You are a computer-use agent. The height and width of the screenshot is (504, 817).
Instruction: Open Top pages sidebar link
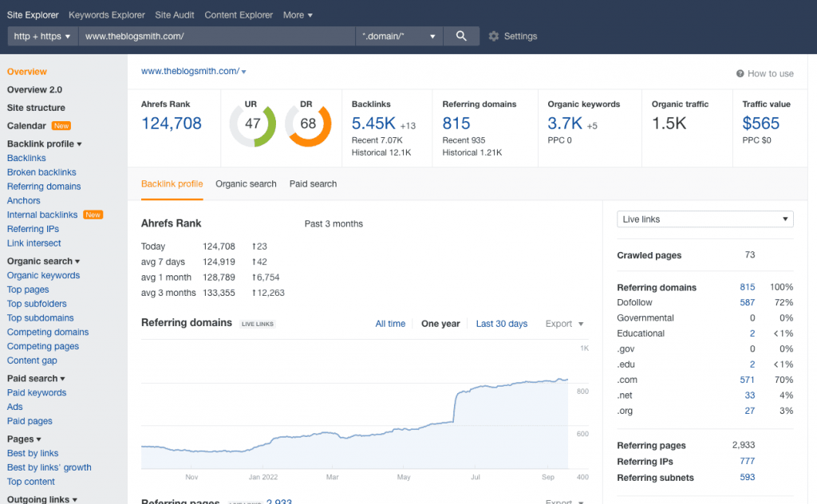click(28, 289)
